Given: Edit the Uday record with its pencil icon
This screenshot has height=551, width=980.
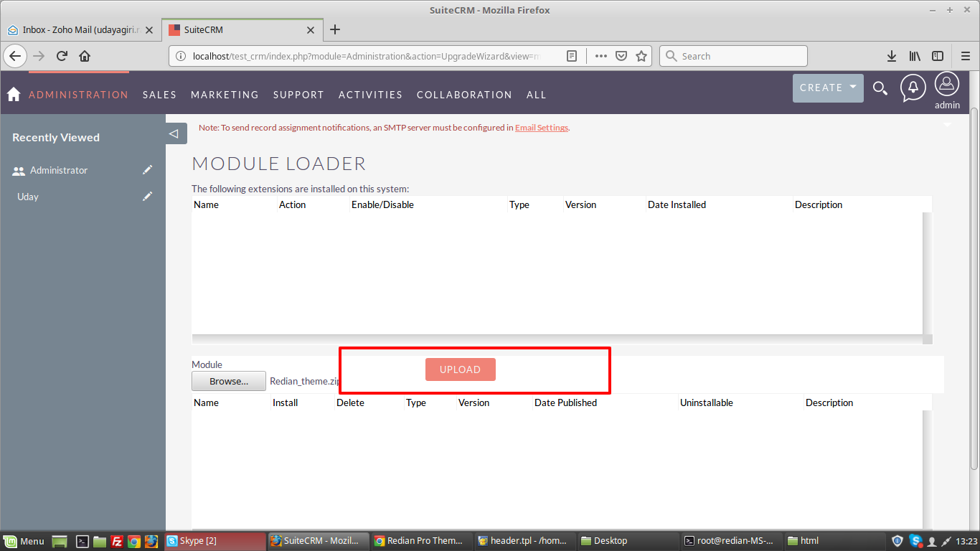Looking at the screenshot, I should pos(147,197).
